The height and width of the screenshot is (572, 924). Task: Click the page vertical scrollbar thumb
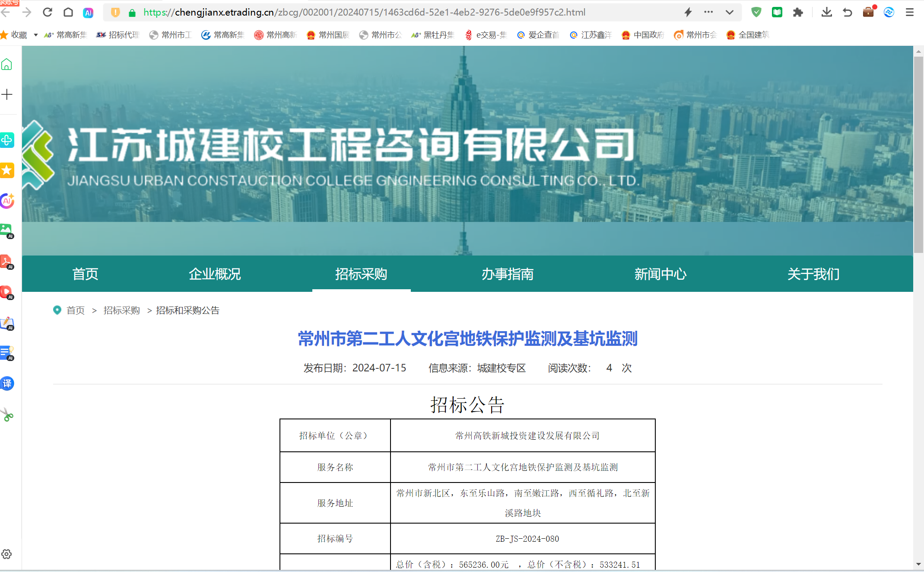pyautogui.click(x=918, y=155)
